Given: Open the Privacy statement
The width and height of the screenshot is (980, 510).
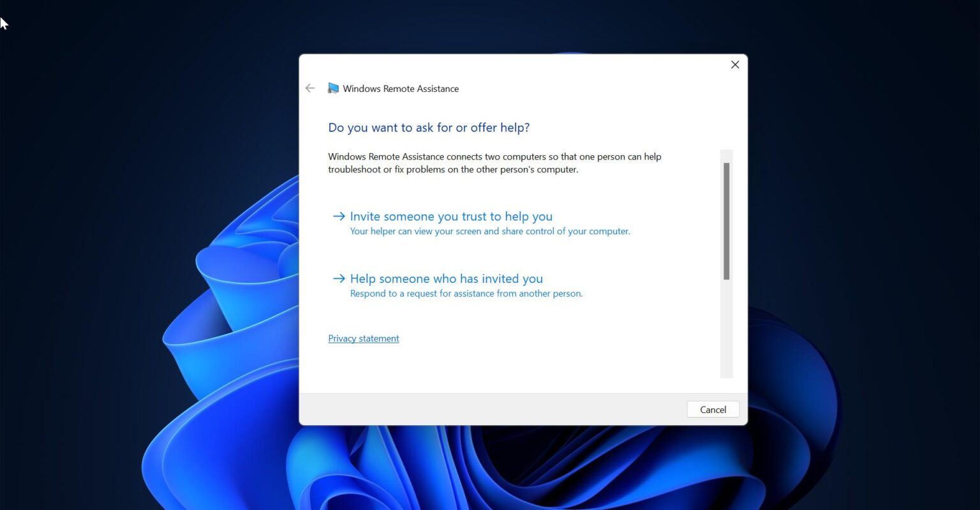Looking at the screenshot, I should click(364, 338).
